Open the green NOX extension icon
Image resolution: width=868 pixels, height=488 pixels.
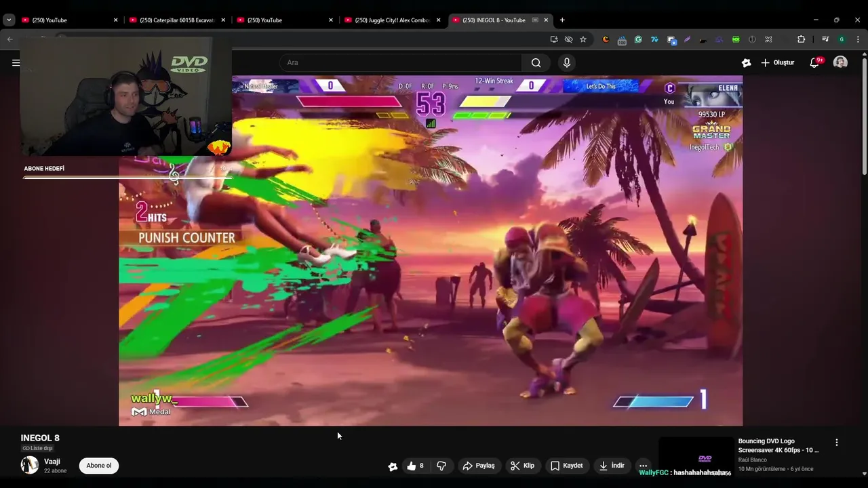tap(736, 39)
